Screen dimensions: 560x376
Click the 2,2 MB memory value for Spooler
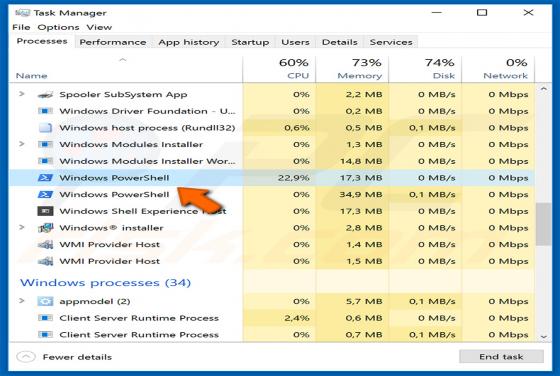pyautogui.click(x=364, y=95)
